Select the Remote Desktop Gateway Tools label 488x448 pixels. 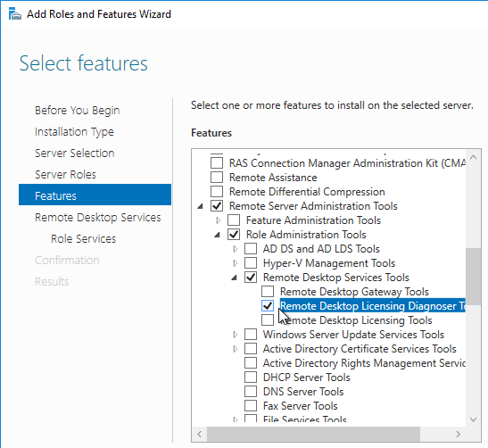pyautogui.click(x=354, y=292)
